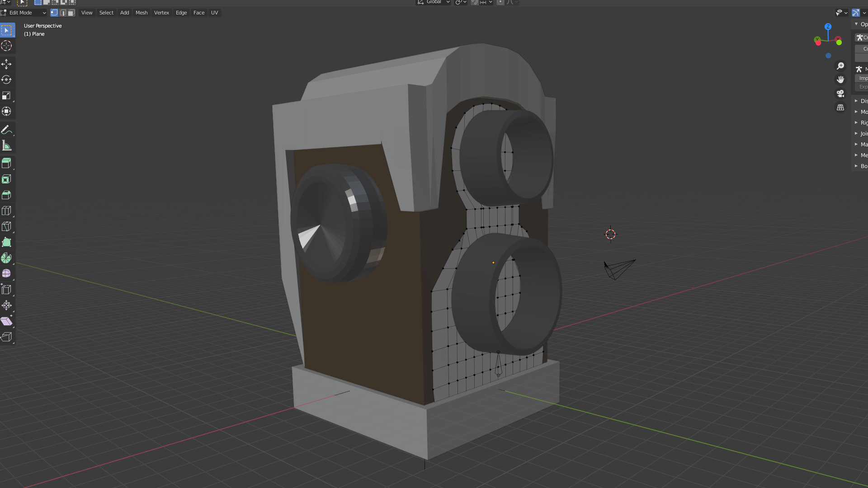Select the Smooth vertices tool
Screen dimensions: 868x488
pyautogui.click(x=7, y=274)
